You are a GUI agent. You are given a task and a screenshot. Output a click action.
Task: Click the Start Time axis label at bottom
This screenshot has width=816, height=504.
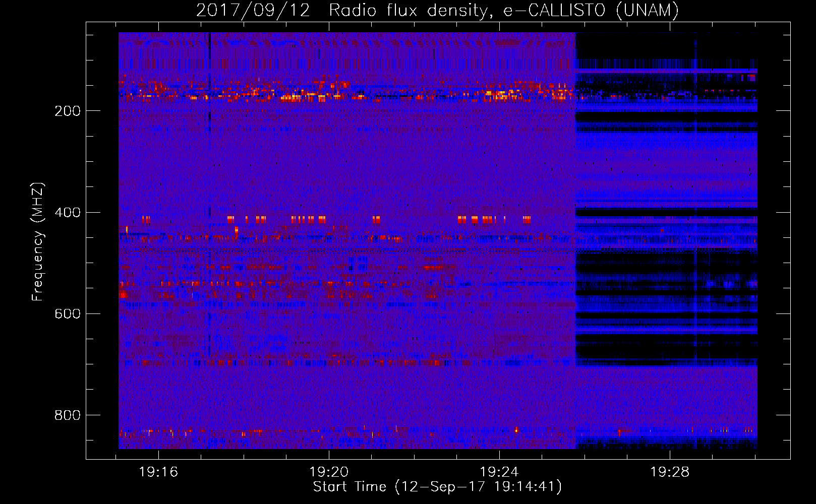click(437, 487)
